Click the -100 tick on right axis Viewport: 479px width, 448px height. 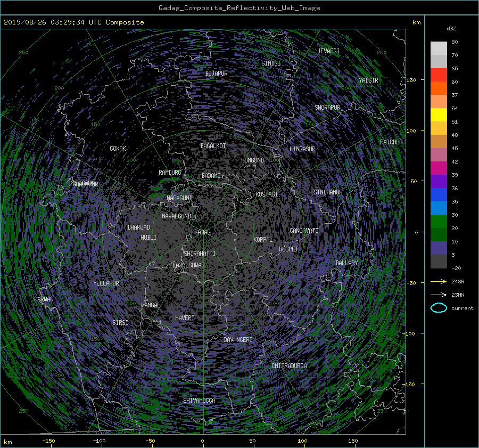409,333
